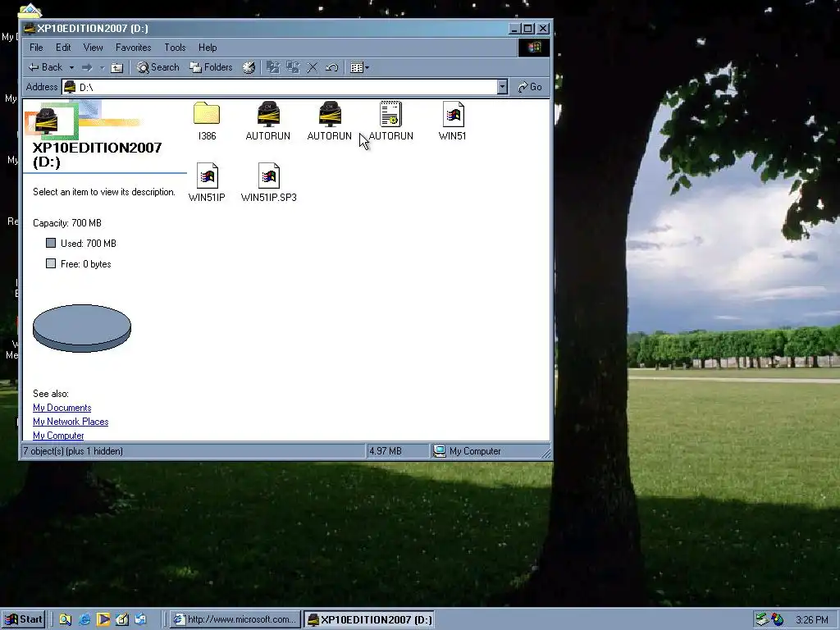Click the drive icon in the title bar
Screen dimensions: 840x630
(x=30, y=29)
